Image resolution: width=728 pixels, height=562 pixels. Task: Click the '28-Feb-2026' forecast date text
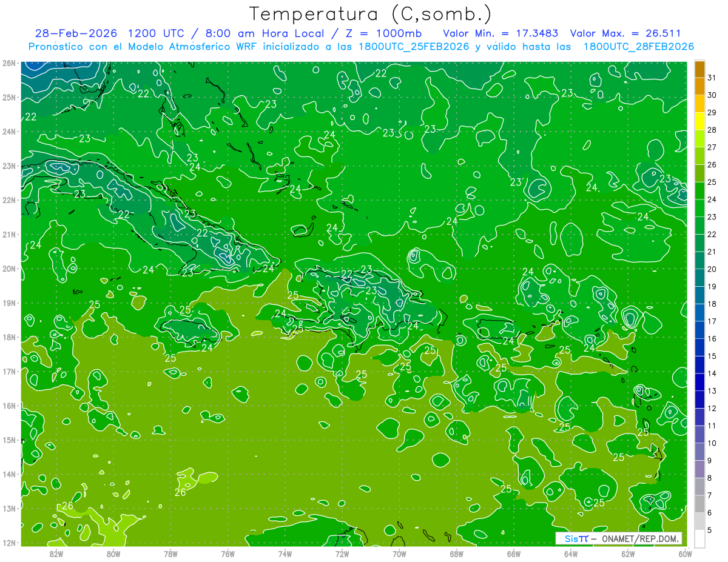(x=76, y=33)
